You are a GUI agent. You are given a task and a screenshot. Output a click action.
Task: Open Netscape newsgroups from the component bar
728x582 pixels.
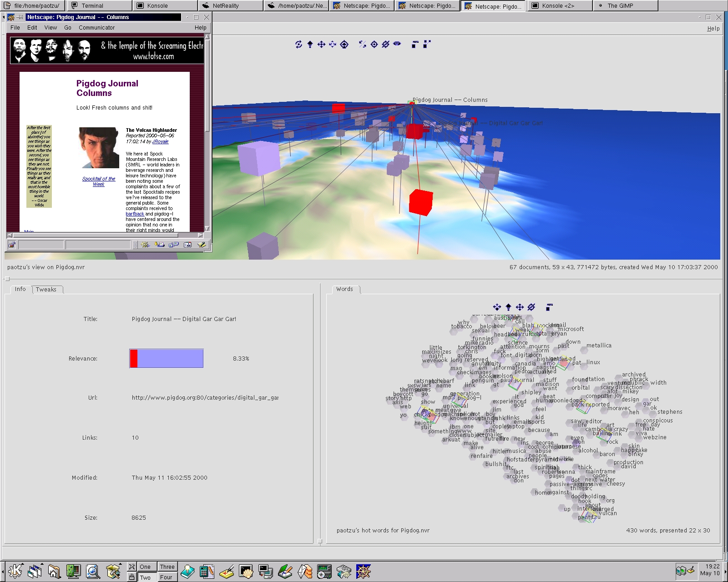173,245
